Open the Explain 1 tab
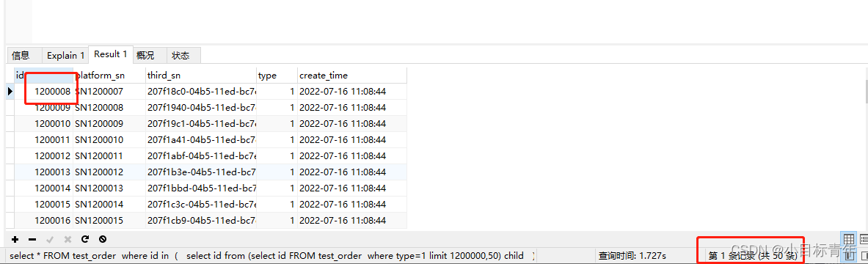868x264 pixels. [x=65, y=55]
